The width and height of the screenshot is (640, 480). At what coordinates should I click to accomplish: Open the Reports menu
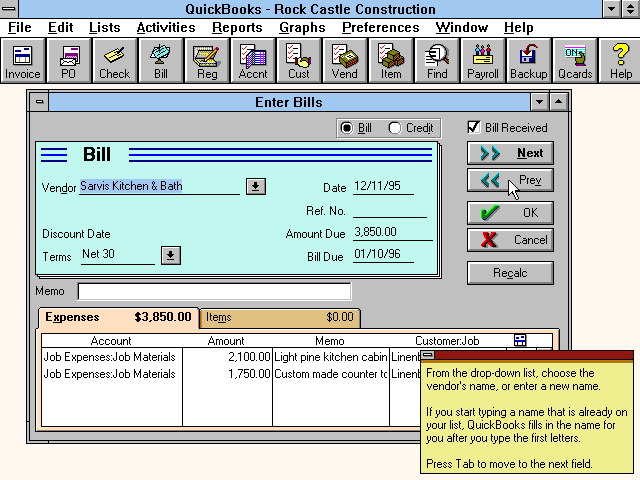tap(237, 27)
